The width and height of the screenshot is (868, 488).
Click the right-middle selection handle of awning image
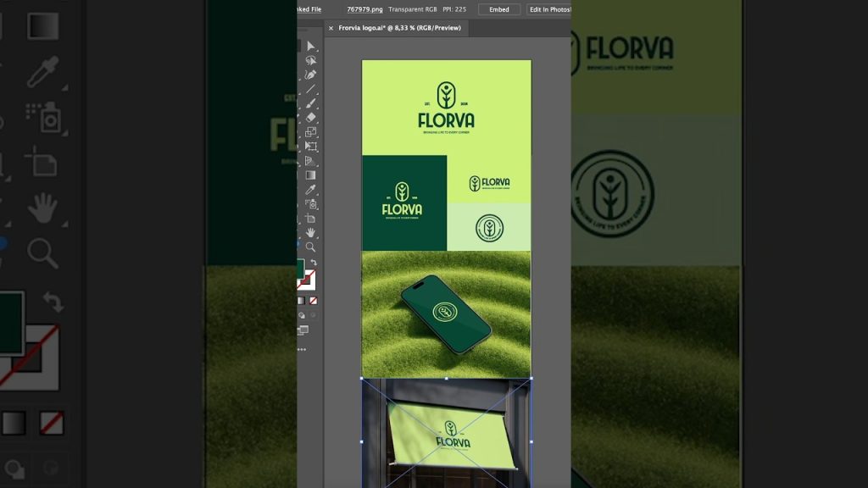click(x=531, y=441)
